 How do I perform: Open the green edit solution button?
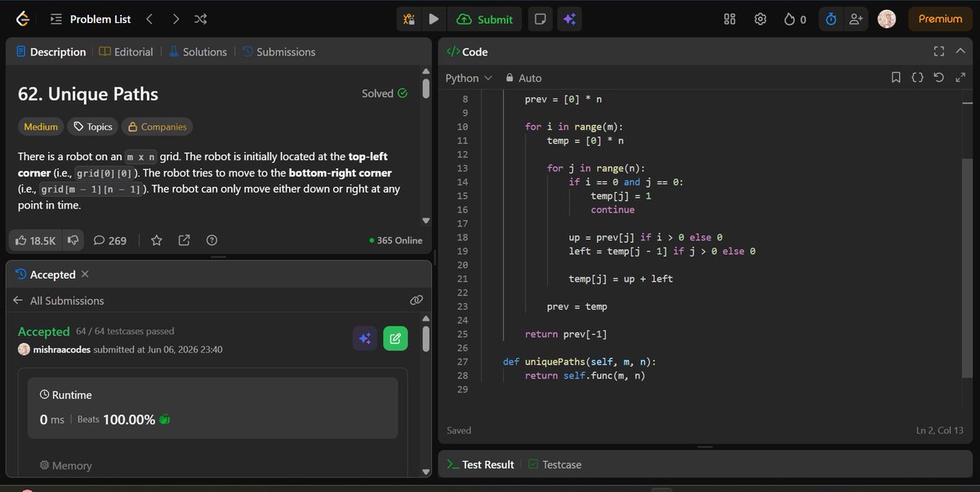pyautogui.click(x=395, y=338)
